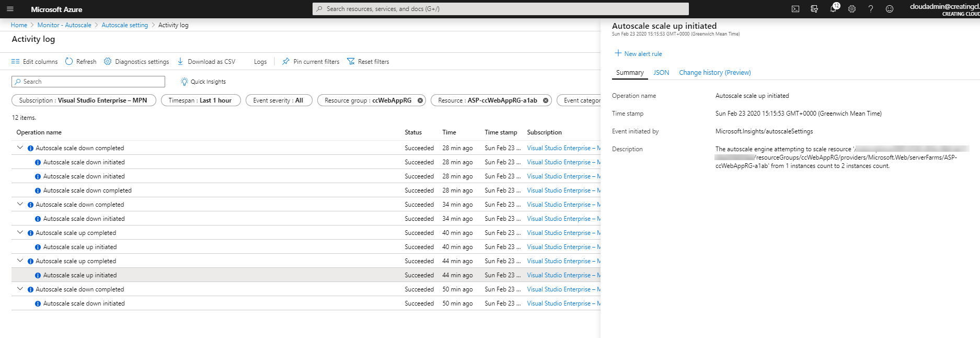Open Cloud Shell from the top bar
The height and width of the screenshot is (338, 980).
795,9
